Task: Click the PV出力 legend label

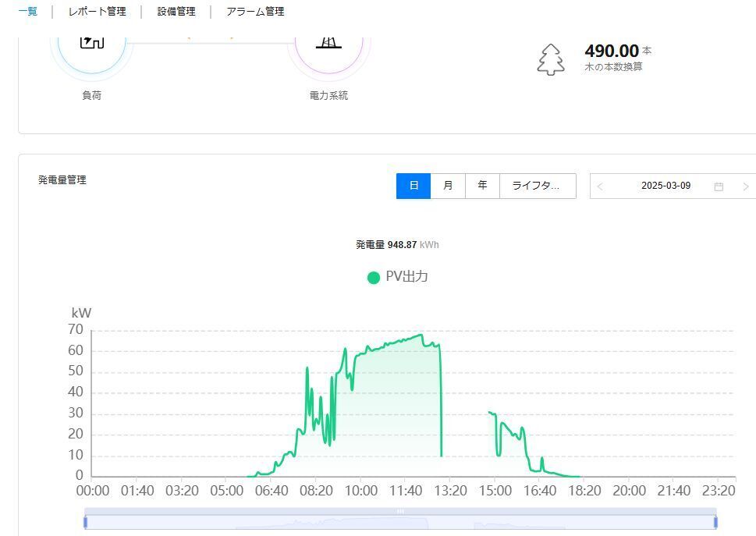Action: [x=407, y=277]
